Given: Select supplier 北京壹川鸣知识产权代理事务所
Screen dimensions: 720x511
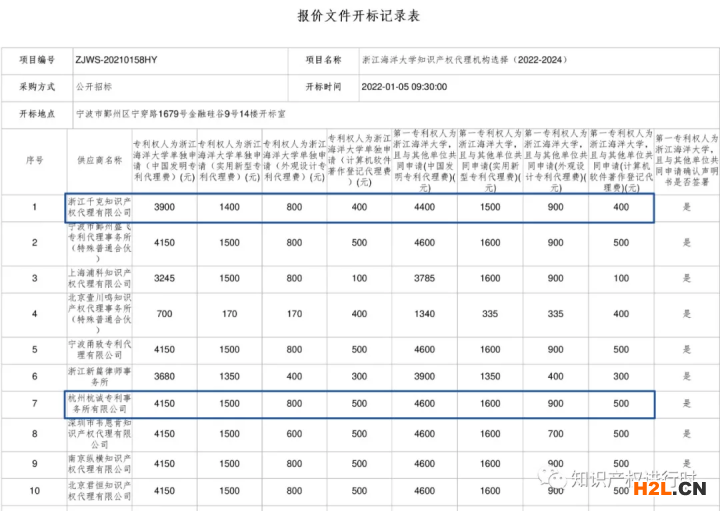Looking at the screenshot, I should [100, 314].
